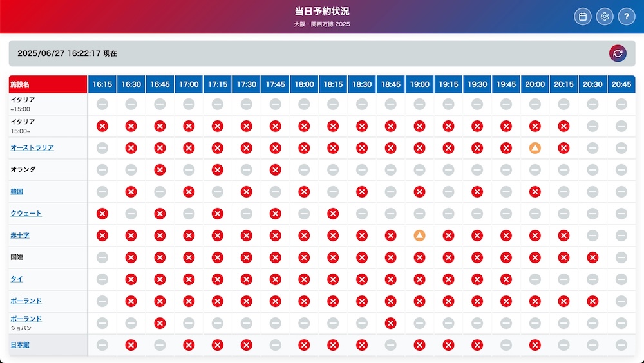
Task: Select the 18:00 time column header
Action: click(x=305, y=84)
